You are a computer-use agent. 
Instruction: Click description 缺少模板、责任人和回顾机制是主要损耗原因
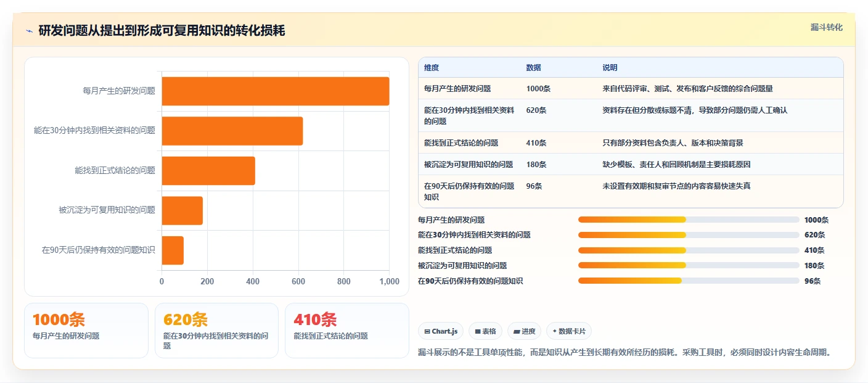tap(676, 164)
